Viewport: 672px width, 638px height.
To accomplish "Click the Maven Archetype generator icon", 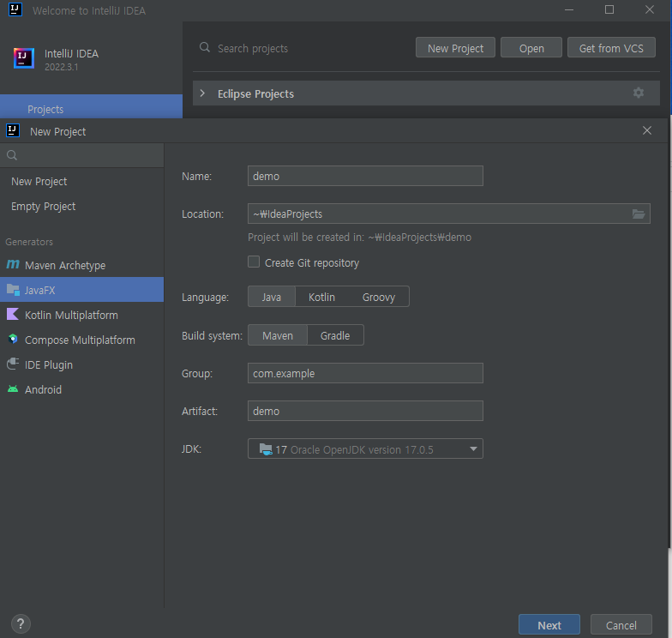I will 13,264.
